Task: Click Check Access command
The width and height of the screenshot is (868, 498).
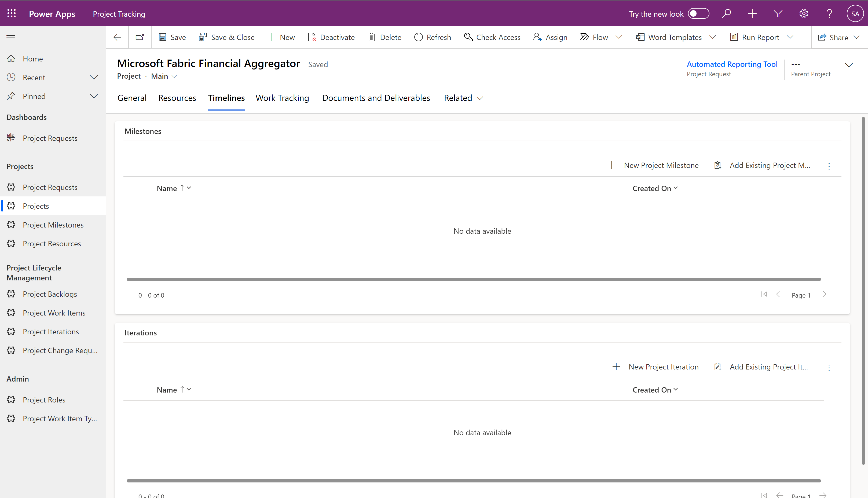Action: [x=492, y=37]
